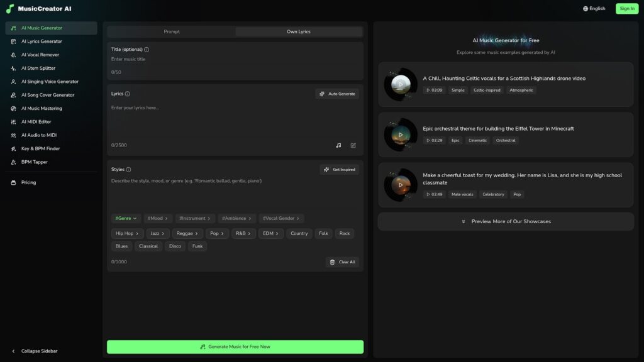Play the Epic orchestral Minecraft theme
Viewport: 644px width, 362px height.
pyautogui.click(x=401, y=134)
